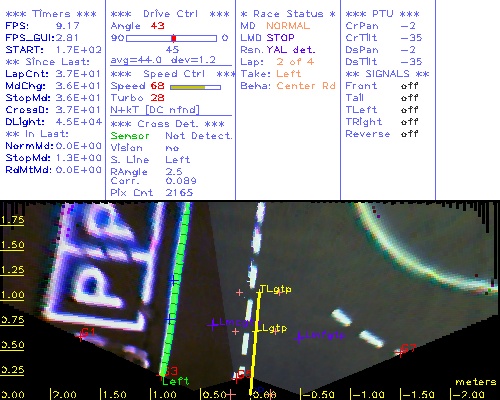The height and width of the screenshot is (400, 500).
Task: Click the green Sensor label
Action: tap(130, 136)
